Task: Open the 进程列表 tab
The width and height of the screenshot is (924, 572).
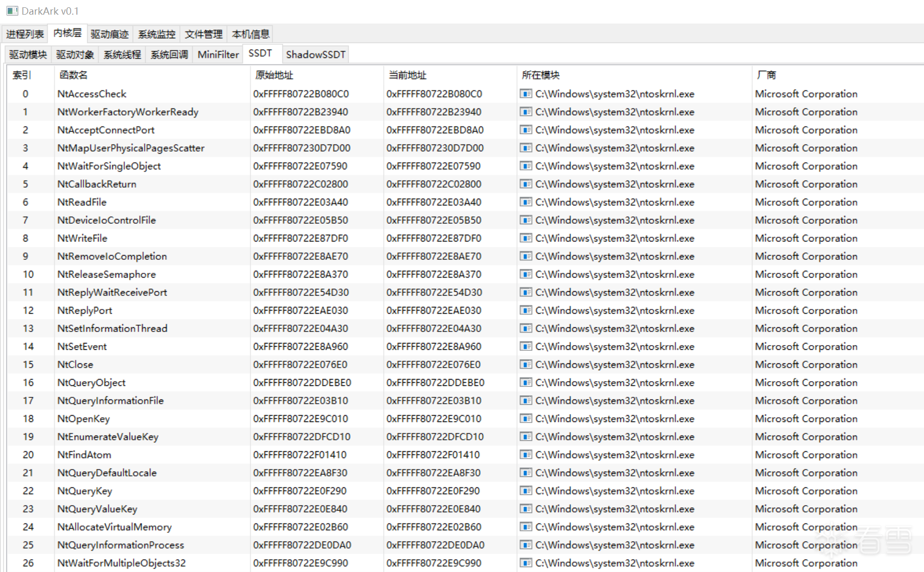Action: click(x=25, y=34)
